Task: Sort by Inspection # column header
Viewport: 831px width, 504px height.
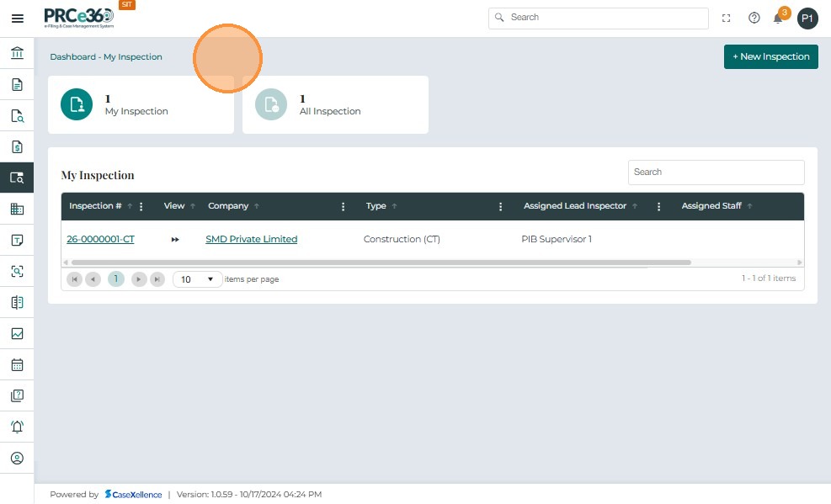Action: [x=95, y=206]
